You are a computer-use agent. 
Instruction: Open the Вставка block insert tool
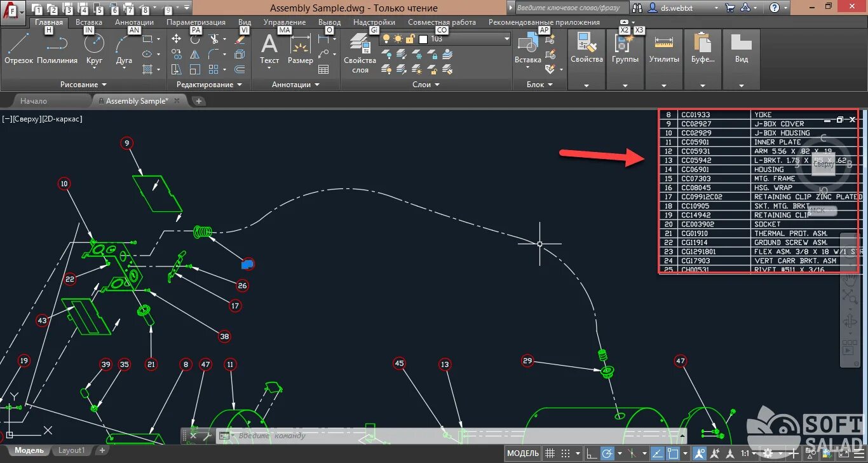(527, 50)
